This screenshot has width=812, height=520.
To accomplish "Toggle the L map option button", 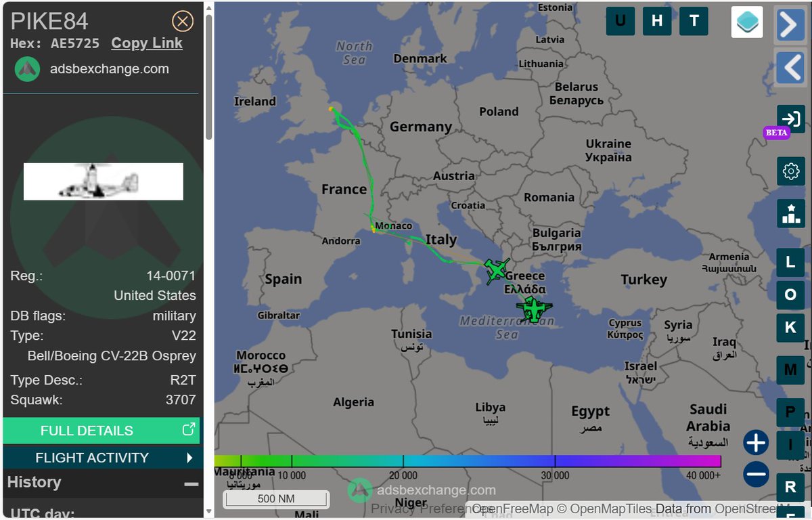I will [790, 263].
